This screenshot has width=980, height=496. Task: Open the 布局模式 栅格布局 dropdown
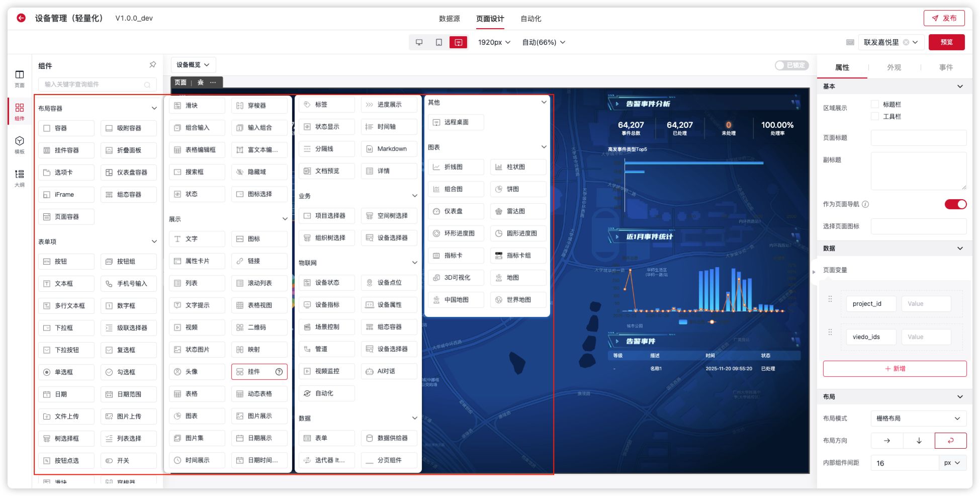tap(918, 419)
